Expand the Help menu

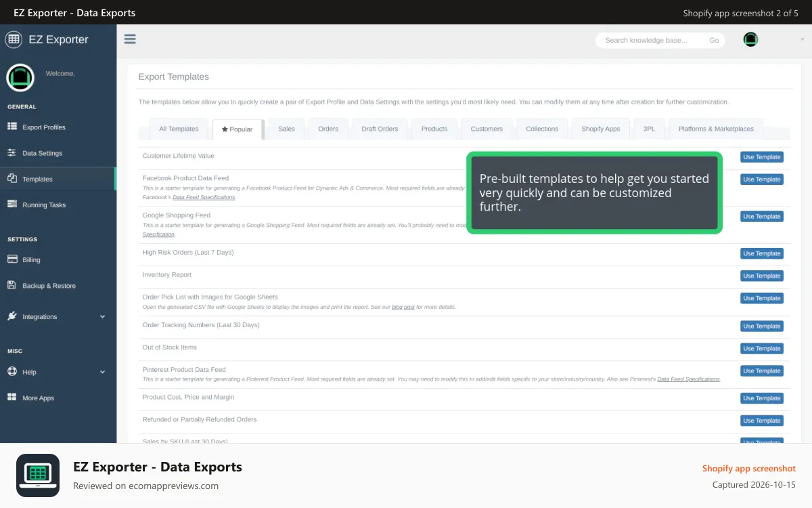point(58,372)
